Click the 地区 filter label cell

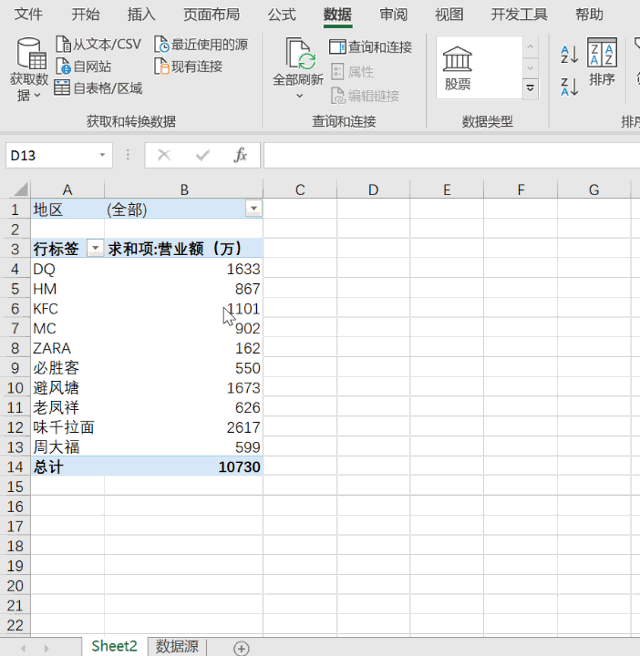(67, 209)
